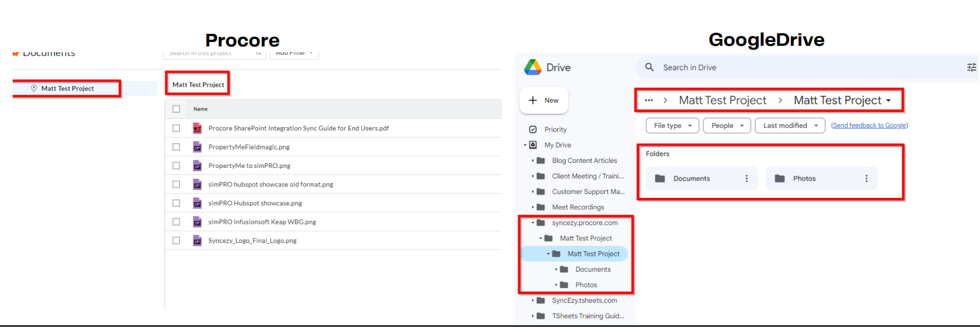Screen dimensions: 980x327
Task: Toggle the select-all checkbox in Name header
Action: point(176,109)
